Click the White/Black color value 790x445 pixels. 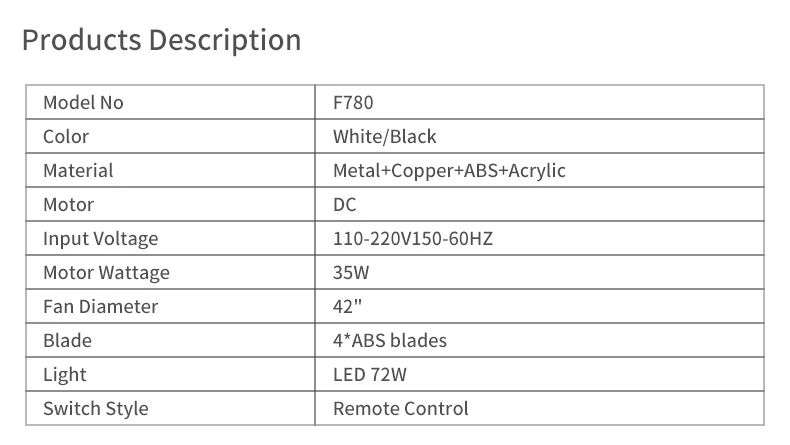384,137
